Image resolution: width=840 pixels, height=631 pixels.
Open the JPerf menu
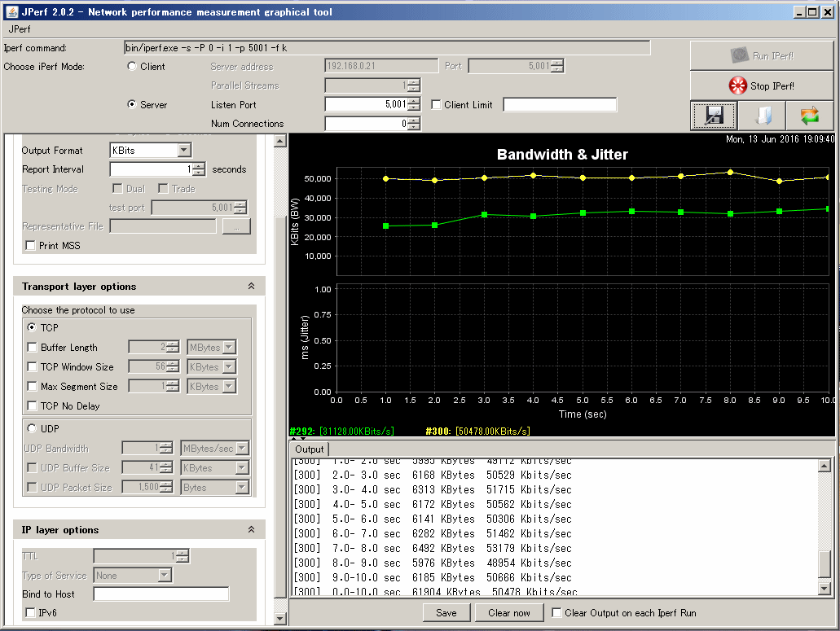pyautogui.click(x=19, y=28)
